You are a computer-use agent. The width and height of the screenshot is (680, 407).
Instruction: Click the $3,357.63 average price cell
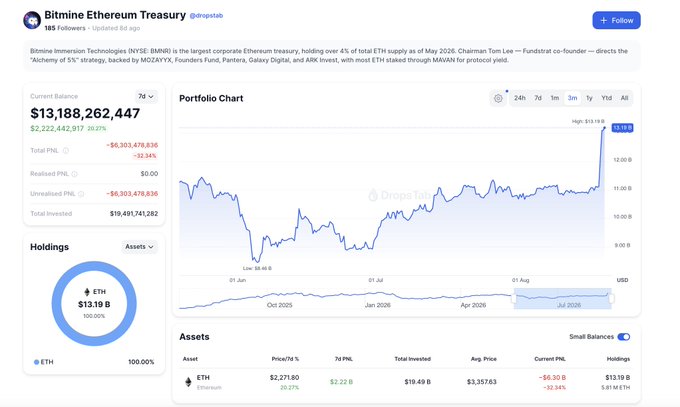(x=481, y=382)
